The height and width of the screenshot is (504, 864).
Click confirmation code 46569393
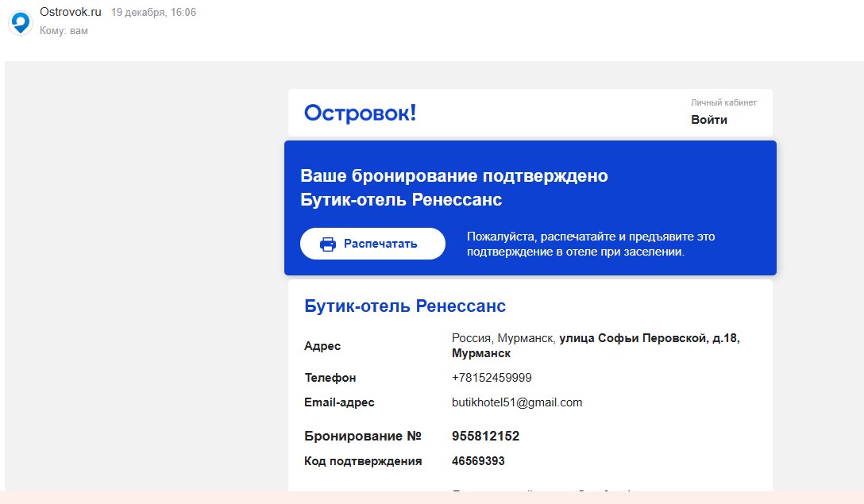(x=478, y=461)
